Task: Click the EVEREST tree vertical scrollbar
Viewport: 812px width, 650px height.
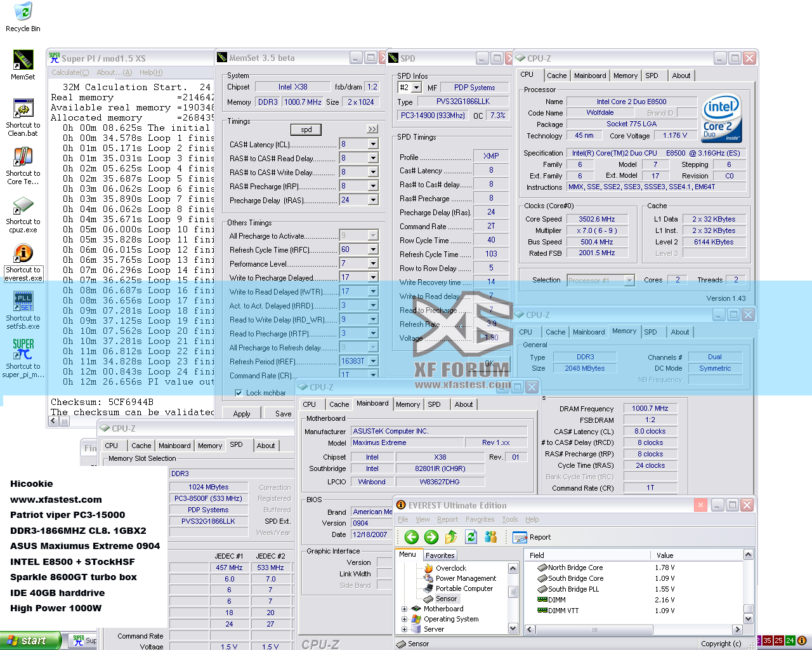Action: 513,598
